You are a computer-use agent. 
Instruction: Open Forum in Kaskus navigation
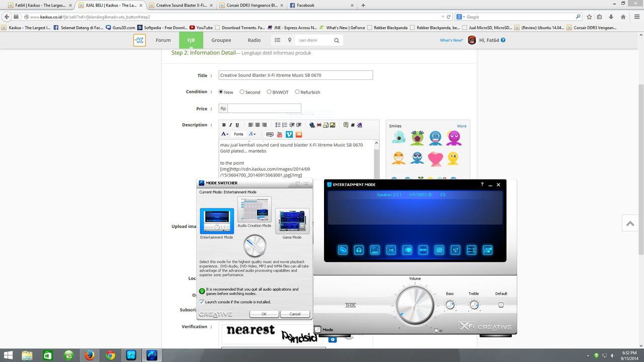(x=163, y=40)
